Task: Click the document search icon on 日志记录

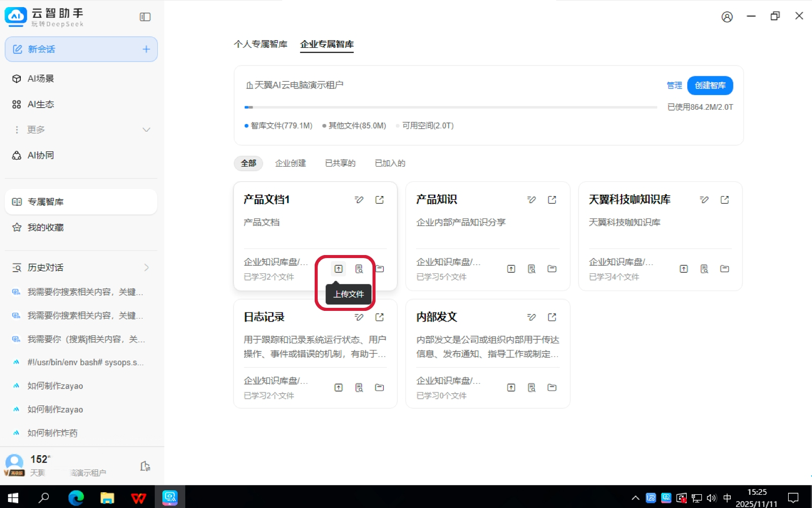Action: point(359,388)
